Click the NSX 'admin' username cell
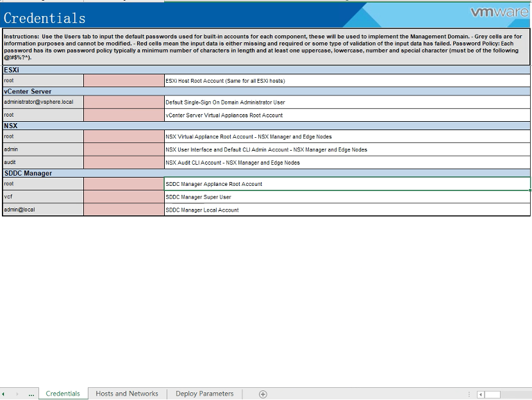 (43, 149)
